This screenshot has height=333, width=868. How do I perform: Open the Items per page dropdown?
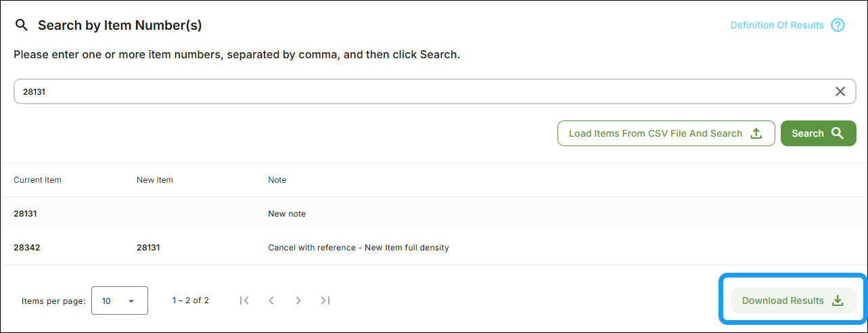click(120, 301)
